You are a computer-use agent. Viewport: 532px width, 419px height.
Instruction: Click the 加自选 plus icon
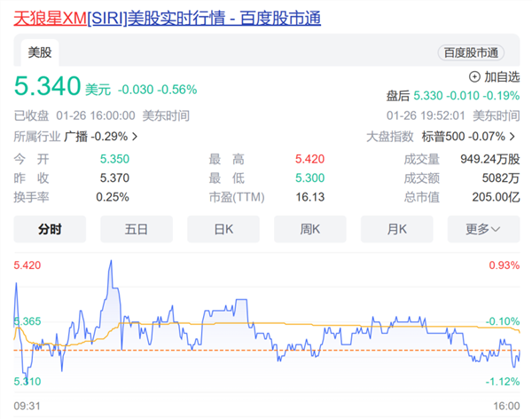coord(473,77)
